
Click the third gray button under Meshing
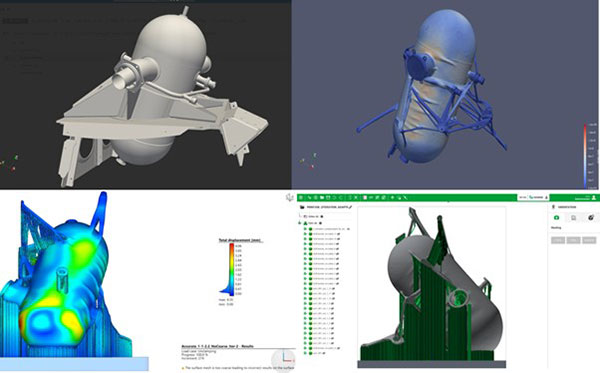pyautogui.click(x=589, y=240)
